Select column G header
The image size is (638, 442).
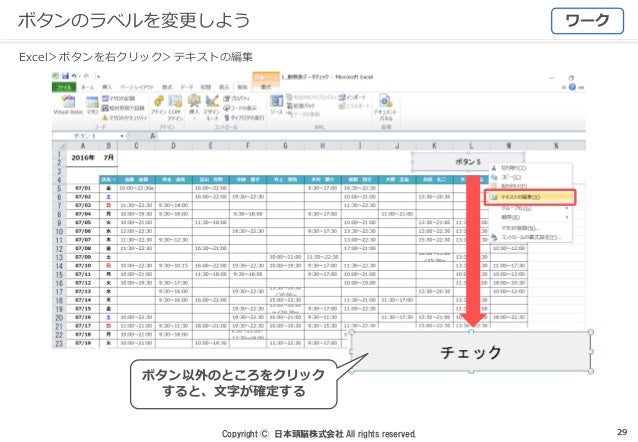tap(286, 145)
